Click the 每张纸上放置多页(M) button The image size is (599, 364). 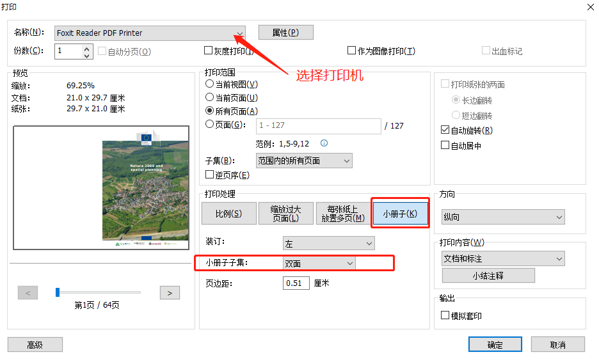coord(343,214)
